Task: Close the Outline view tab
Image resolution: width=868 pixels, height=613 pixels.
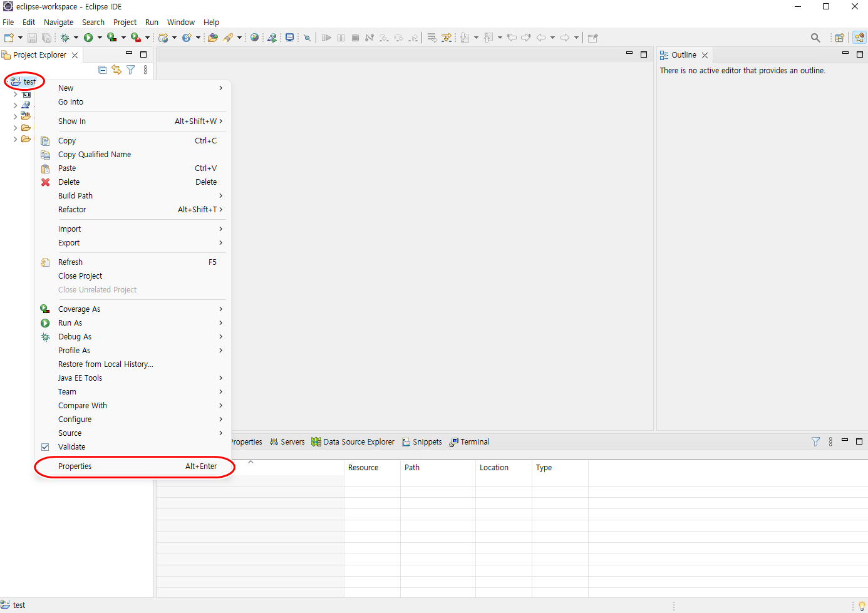Action: pos(705,55)
